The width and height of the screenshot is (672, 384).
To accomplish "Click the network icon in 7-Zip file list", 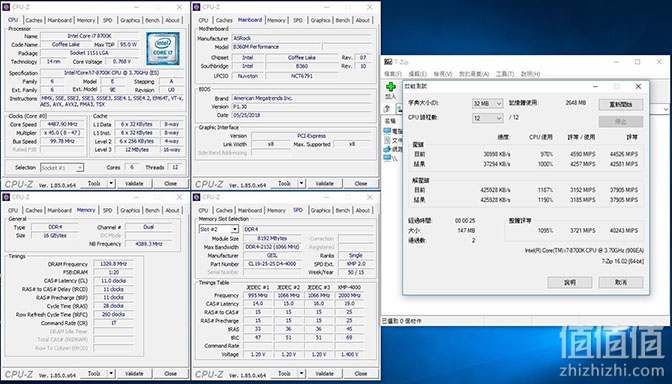I will [x=388, y=149].
